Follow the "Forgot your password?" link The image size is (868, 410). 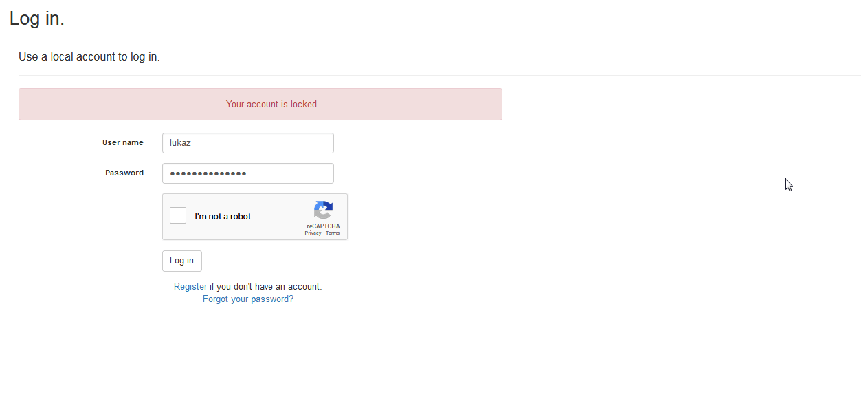[x=248, y=299]
